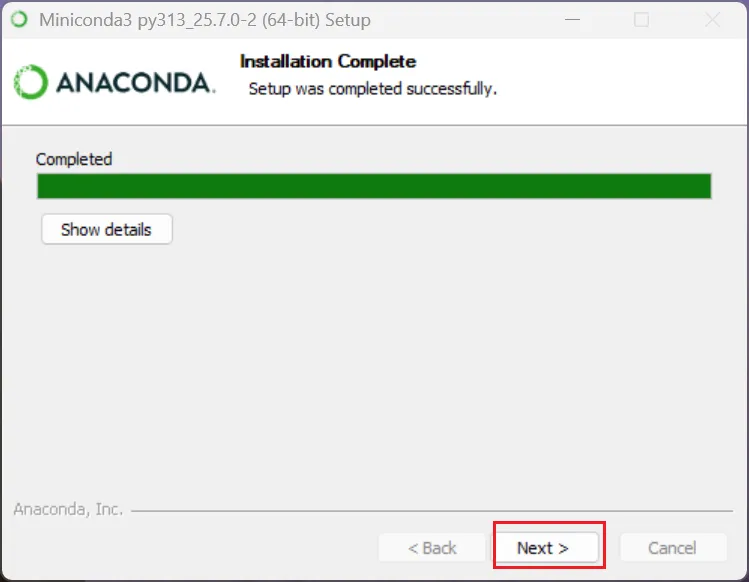This screenshot has height=582, width=749.
Task: Click the Completed status label
Action: point(74,159)
